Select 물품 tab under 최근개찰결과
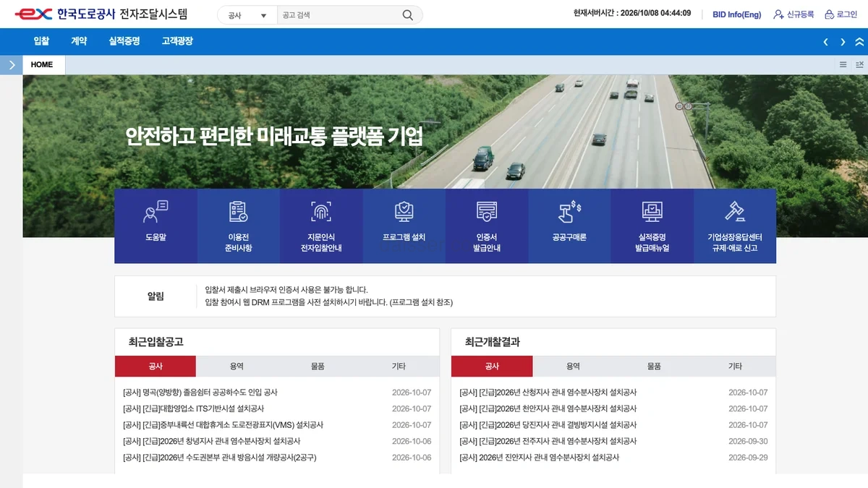Viewport: 868px width, 488px height. point(654,367)
